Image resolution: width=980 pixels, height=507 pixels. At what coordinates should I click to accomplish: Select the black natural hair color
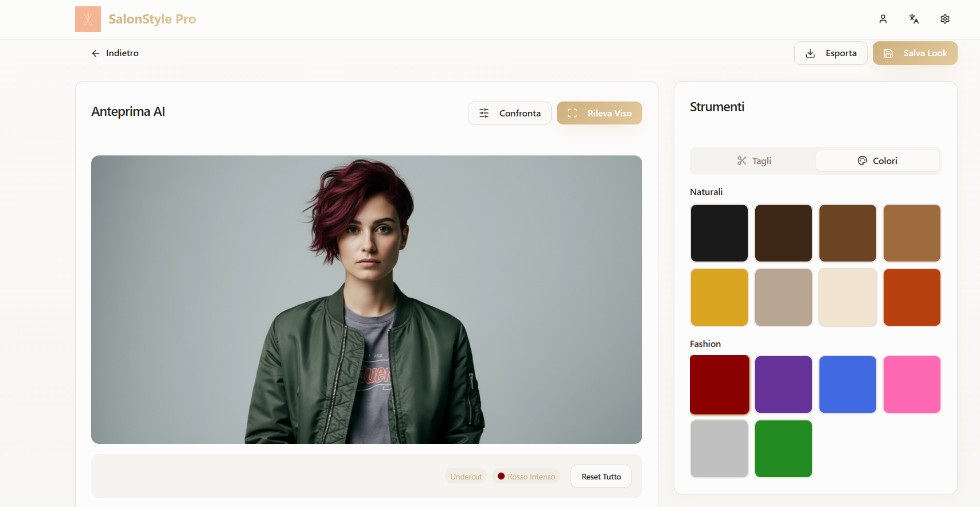tap(719, 233)
